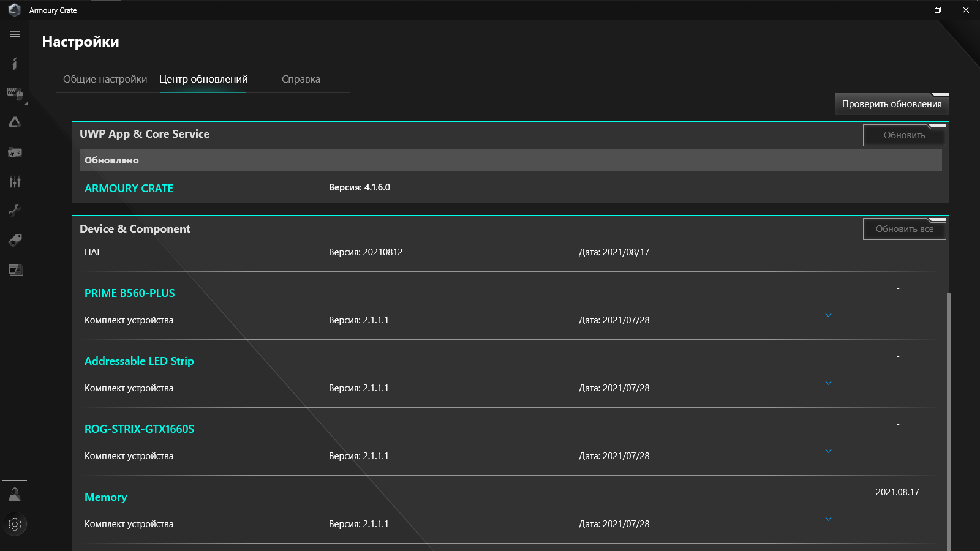
Task: Click Комплект устройства under Addressable LED Strip
Action: (x=129, y=388)
